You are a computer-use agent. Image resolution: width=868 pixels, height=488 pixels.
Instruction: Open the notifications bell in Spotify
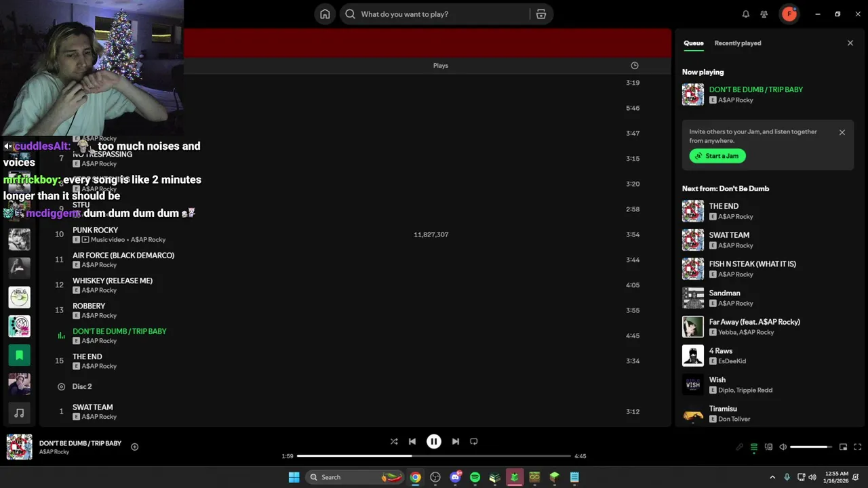tap(746, 14)
